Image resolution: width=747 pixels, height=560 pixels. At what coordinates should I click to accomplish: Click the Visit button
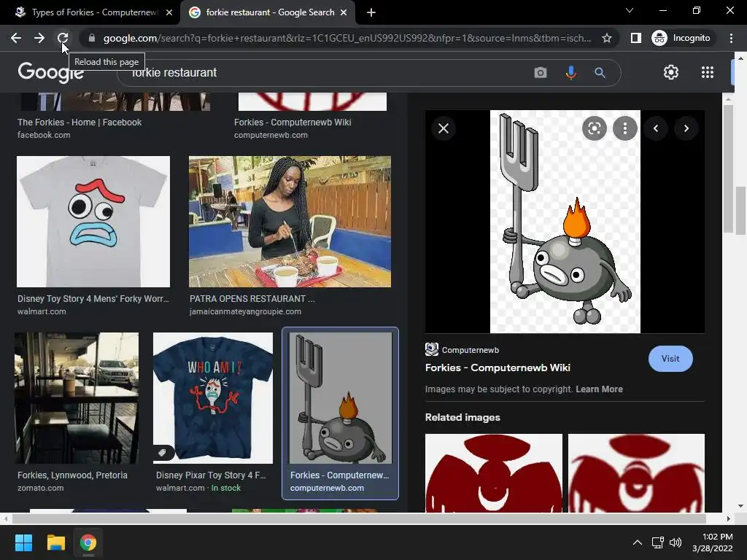(670, 359)
